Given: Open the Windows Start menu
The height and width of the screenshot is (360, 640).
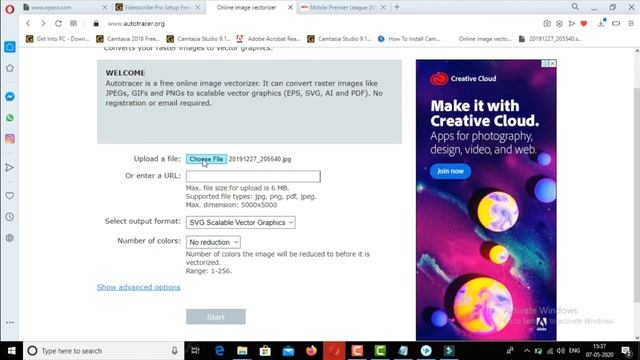Looking at the screenshot, I should (11, 351).
